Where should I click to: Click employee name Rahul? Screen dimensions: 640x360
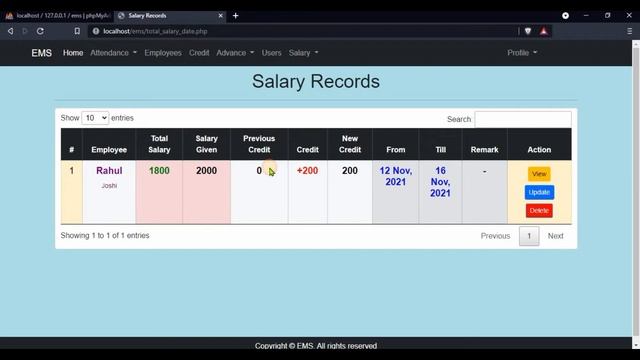(x=109, y=171)
